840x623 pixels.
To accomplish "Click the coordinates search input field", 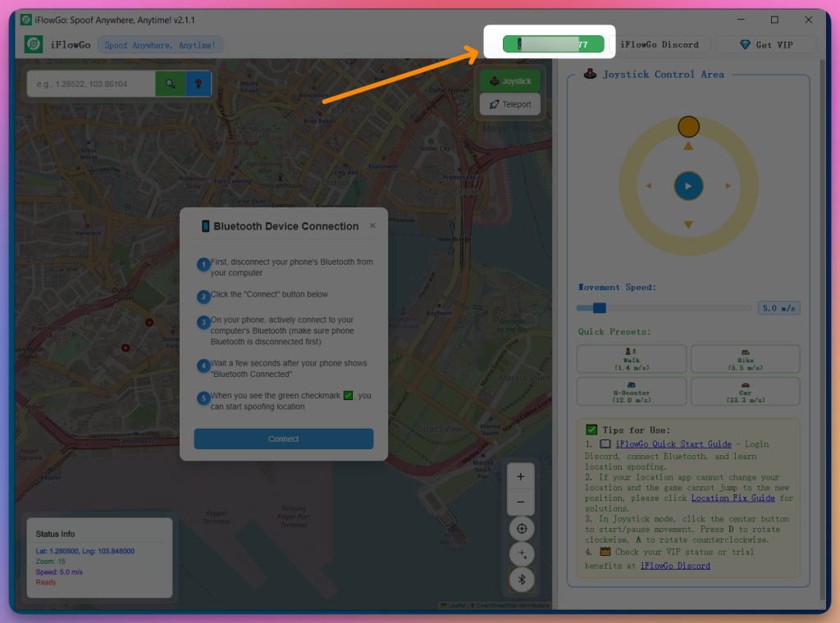I will (91, 84).
